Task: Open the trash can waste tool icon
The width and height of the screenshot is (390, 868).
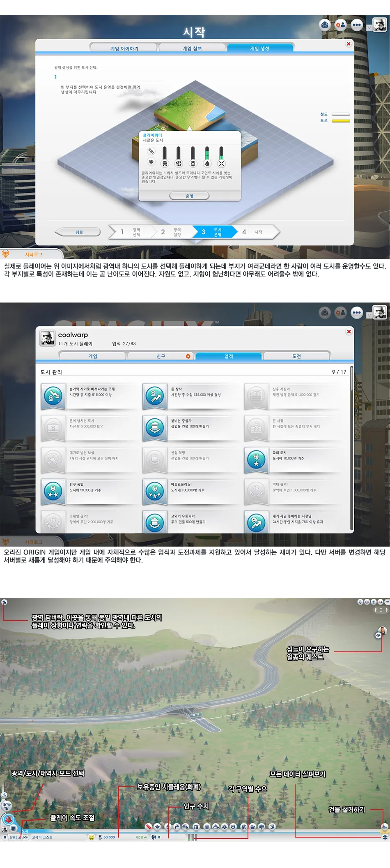Action: tap(207, 826)
